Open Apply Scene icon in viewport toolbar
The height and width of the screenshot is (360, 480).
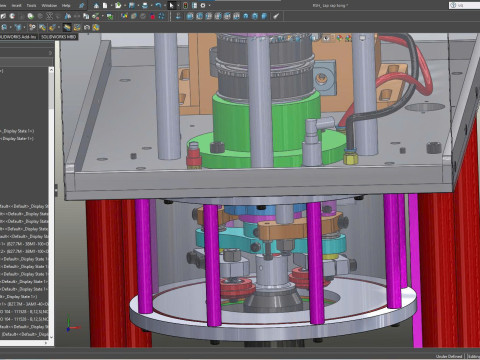coord(348,38)
